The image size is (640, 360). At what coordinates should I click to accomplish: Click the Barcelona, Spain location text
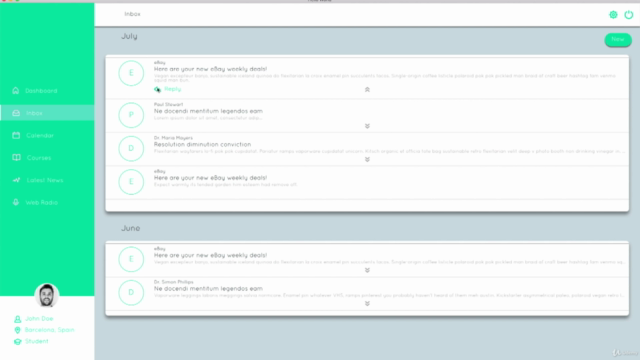(x=49, y=330)
